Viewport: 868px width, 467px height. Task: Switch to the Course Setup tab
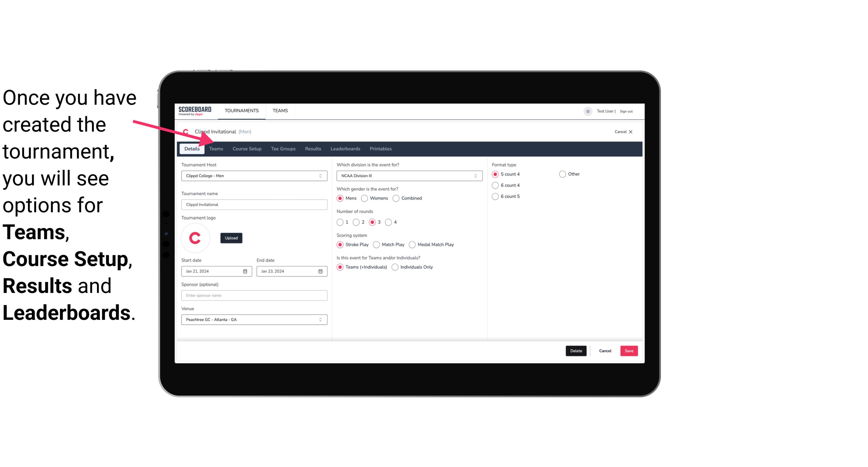(246, 148)
